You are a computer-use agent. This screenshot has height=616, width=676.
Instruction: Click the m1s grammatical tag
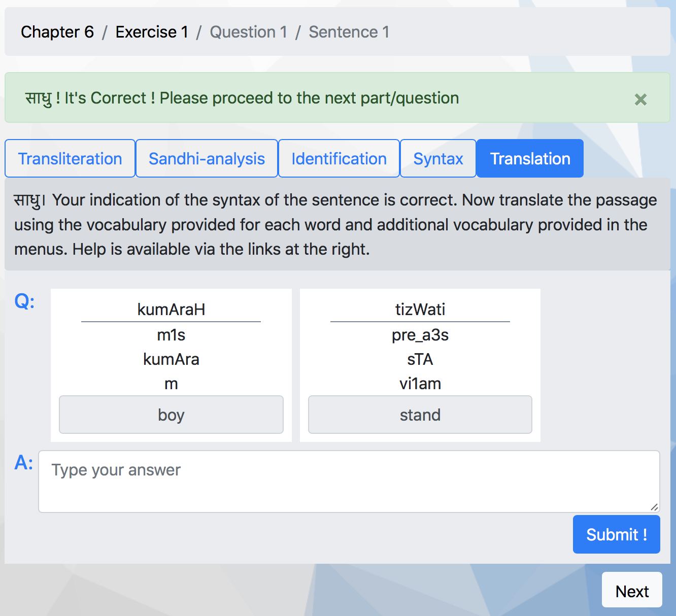click(171, 335)
